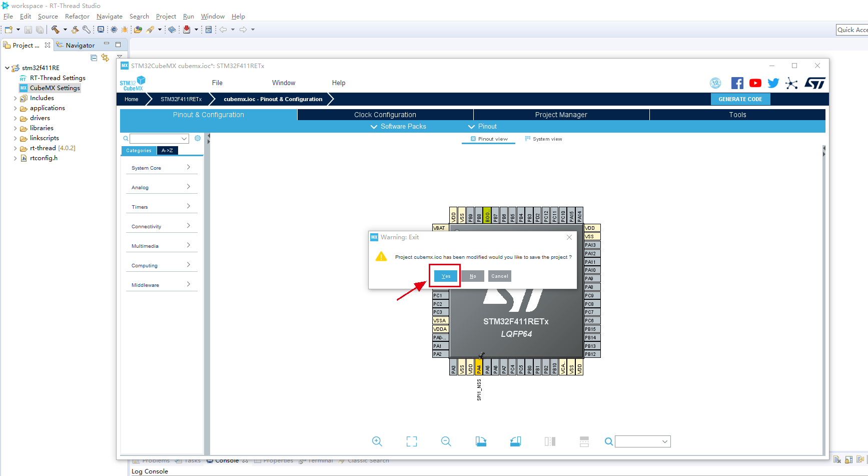Expand the Computing category
Viewport: 868px width, 476px height.
coord(162,265)
